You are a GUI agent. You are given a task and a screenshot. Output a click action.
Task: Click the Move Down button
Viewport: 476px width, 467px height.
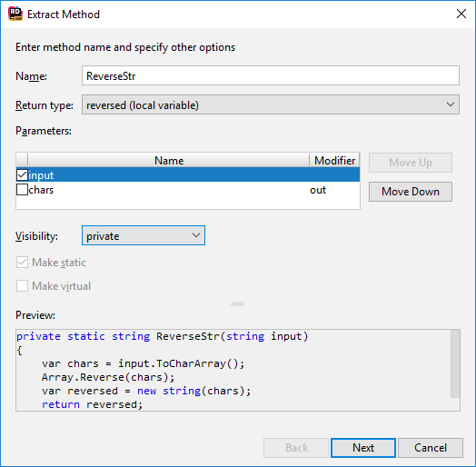410,192
